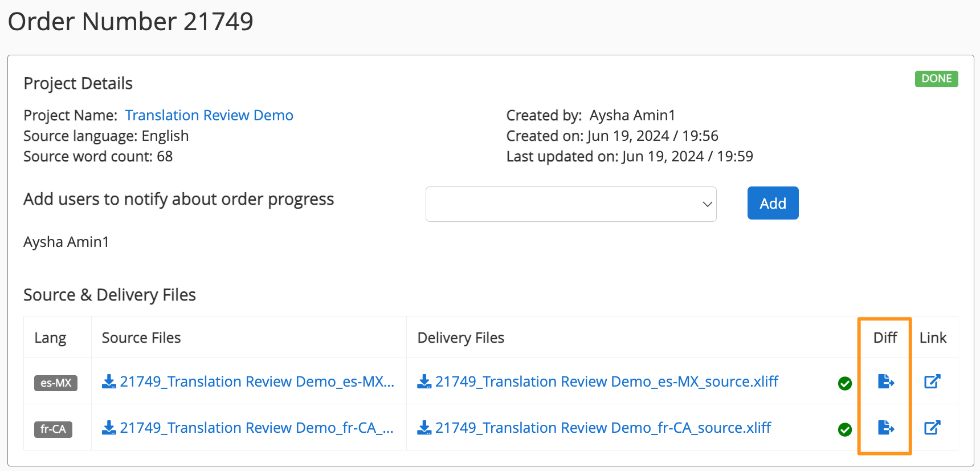Open external link icon for fr-CA
980x471 pixels.
tap(932, 427)
